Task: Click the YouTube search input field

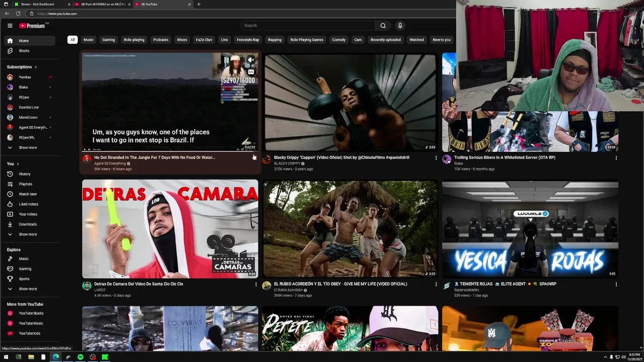Action: point(308,26)
